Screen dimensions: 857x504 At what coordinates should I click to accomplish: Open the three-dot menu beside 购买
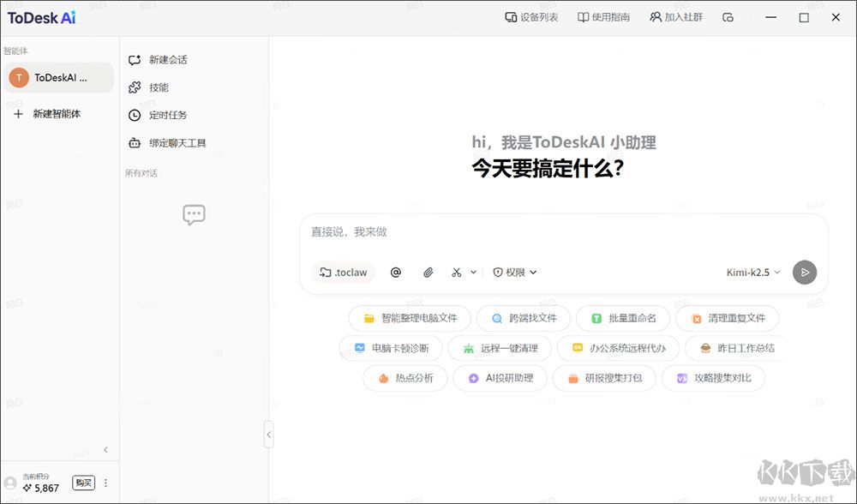[105, 483]
